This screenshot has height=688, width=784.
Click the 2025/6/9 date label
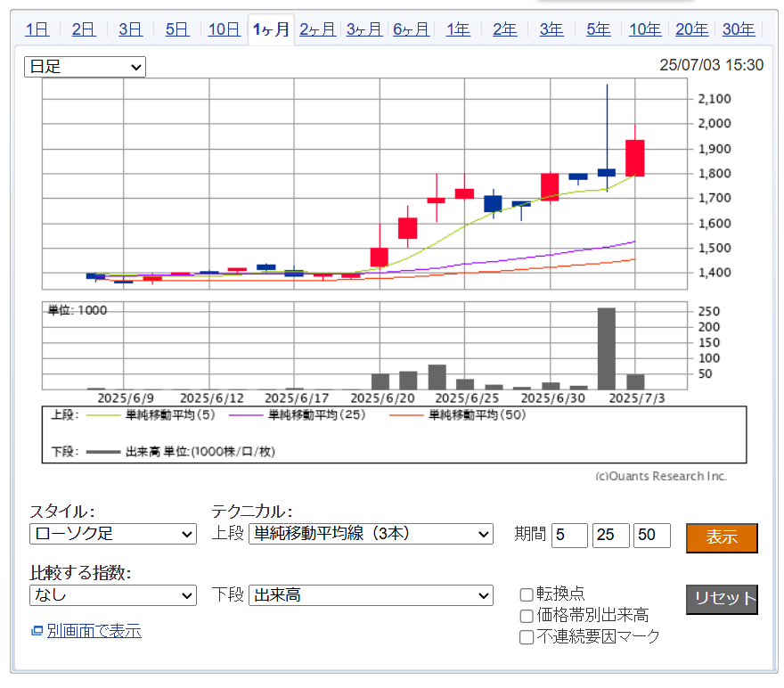pyautogui.click(x=126, y=398)
